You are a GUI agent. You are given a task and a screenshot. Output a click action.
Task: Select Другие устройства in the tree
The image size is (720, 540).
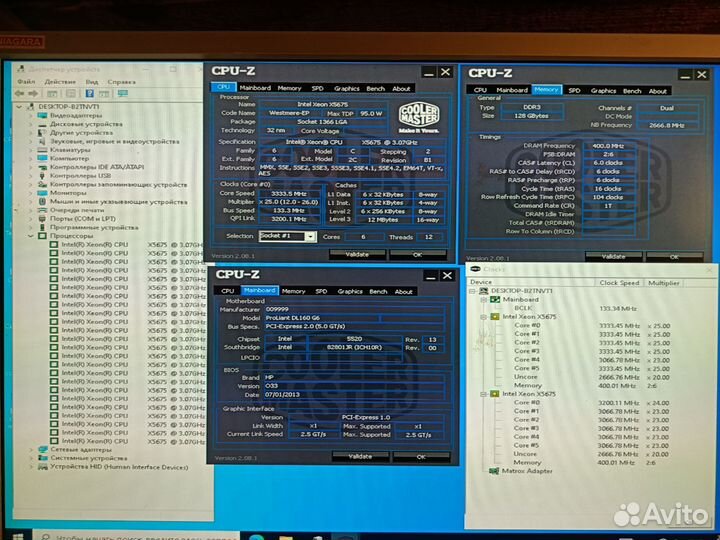click(x=81, y=133)
